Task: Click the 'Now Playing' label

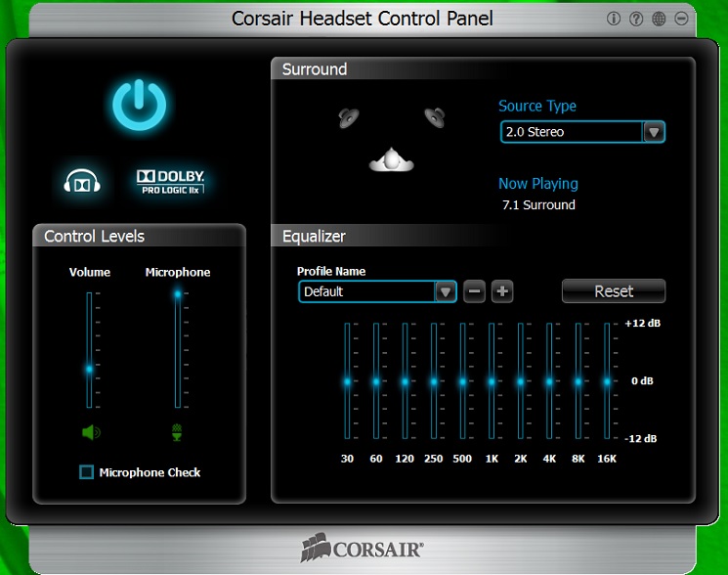Action: 538,184
